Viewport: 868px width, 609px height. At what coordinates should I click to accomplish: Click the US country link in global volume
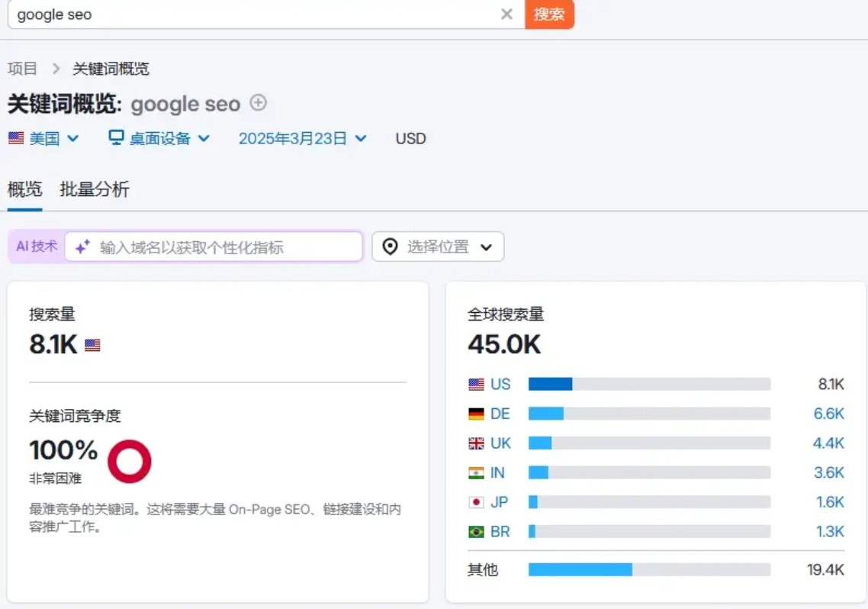point(500,384)
